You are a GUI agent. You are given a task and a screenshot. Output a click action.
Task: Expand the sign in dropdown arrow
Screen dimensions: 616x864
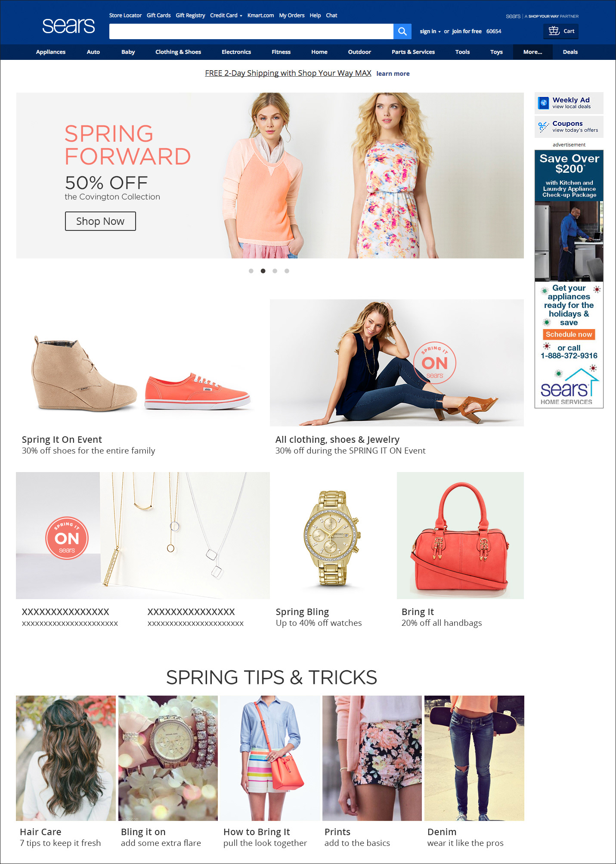click(x=439, y=31)
